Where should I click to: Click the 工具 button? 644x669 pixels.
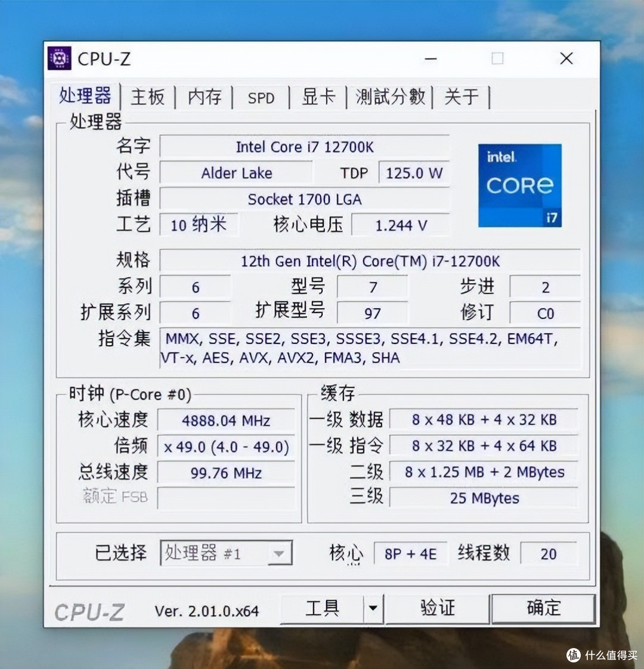[x=322, y=608]
